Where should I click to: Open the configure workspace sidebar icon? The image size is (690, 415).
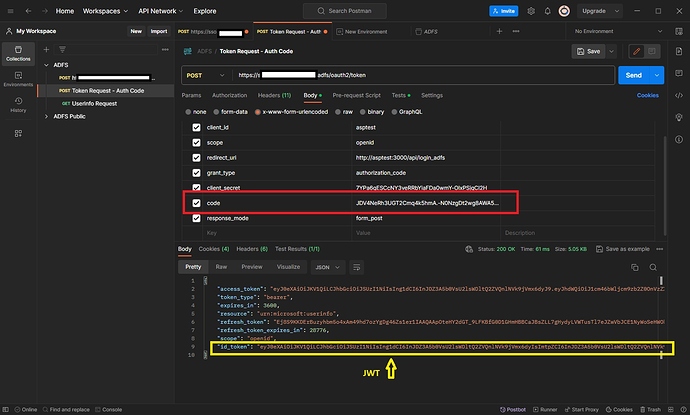(18, 133)
